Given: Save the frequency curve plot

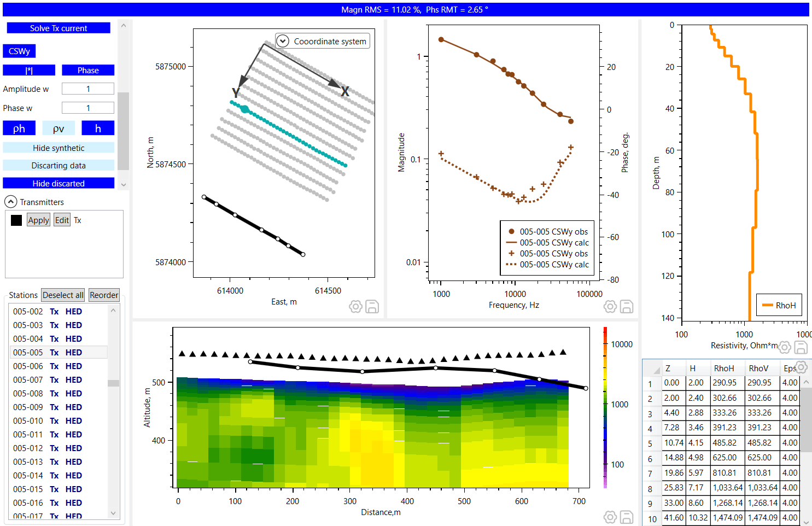Looking at the screenshot, I should pyautogui.click(x=627, y=307).
